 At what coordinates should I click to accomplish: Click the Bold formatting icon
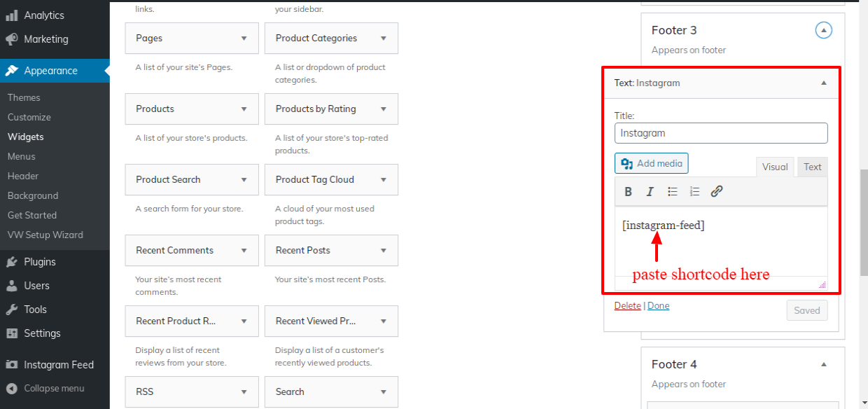[629, 192]
